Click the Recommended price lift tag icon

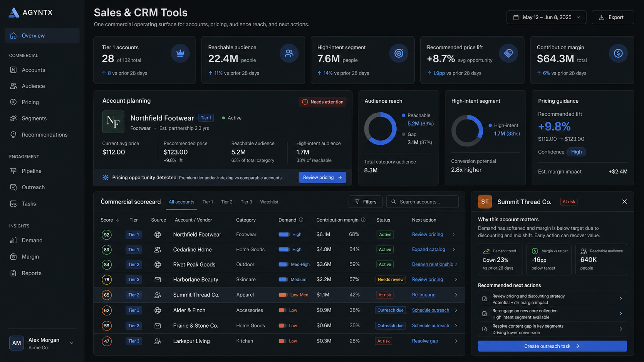click(508, 53)
